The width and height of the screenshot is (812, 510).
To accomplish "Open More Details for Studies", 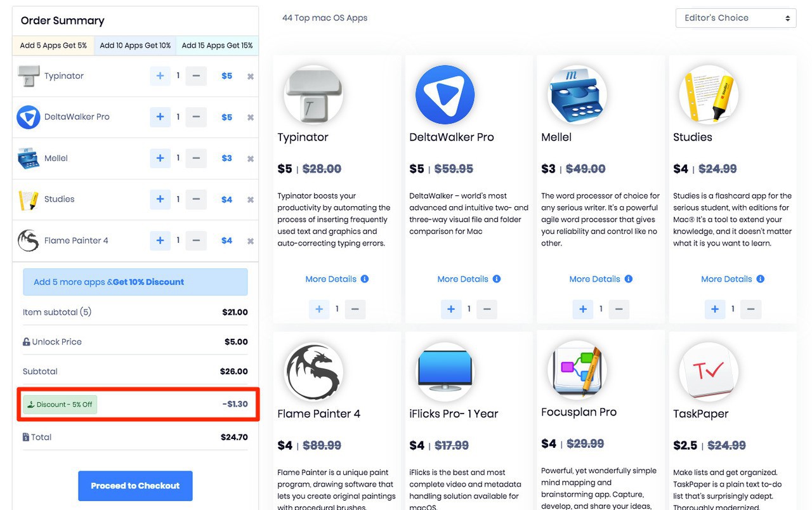I will [x=727, y=279].
